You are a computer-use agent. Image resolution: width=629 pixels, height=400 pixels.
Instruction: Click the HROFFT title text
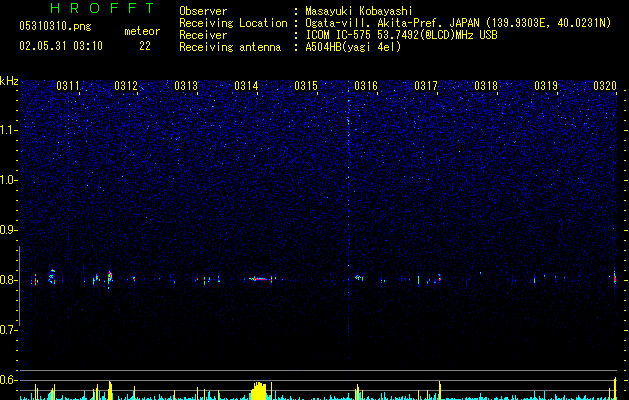pyautogui.click(x=103, y=8)
